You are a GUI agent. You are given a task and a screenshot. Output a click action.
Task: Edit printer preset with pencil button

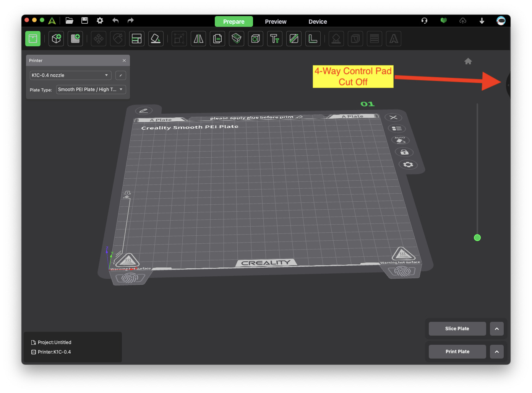(x=121, y=75)
